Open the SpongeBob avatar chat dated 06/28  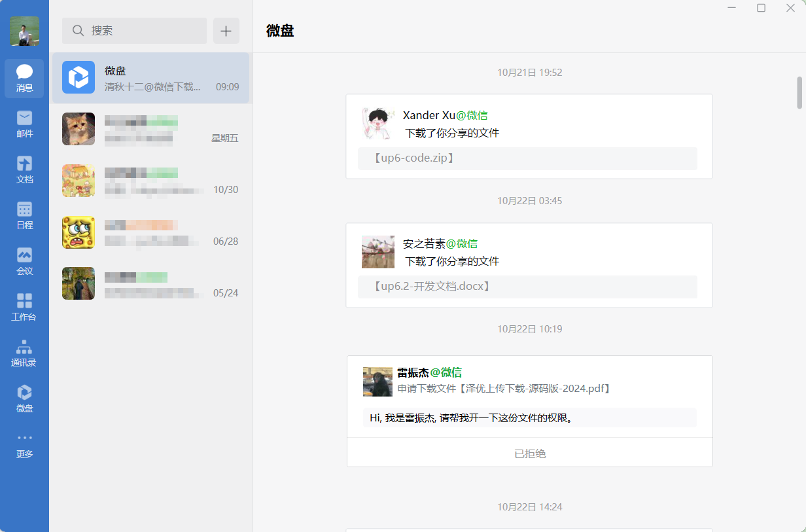(x=150, y=232)
